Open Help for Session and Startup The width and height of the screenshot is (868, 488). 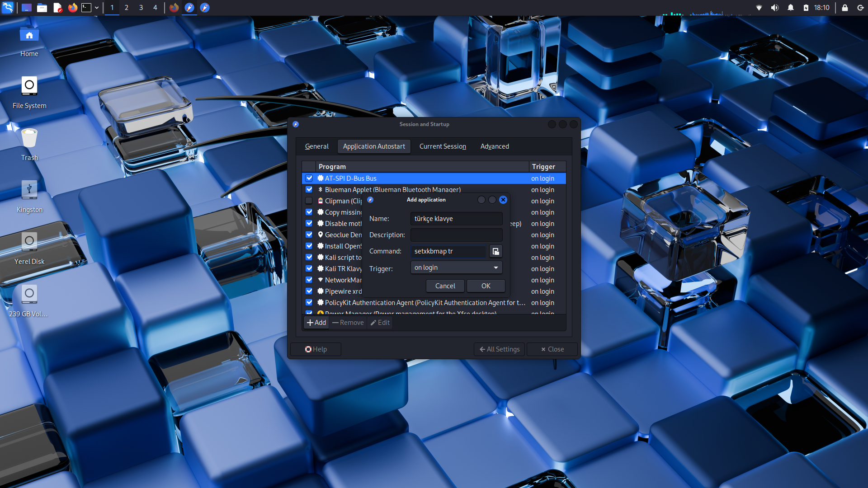coord(316,349)
